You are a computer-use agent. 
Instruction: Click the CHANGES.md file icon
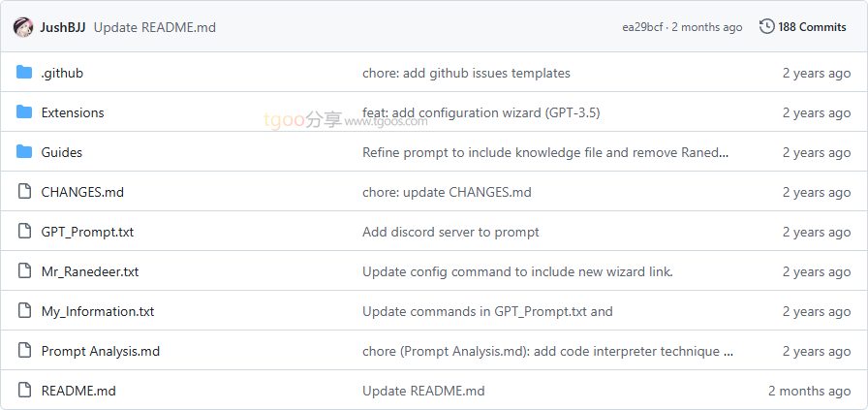click(24, 192)
